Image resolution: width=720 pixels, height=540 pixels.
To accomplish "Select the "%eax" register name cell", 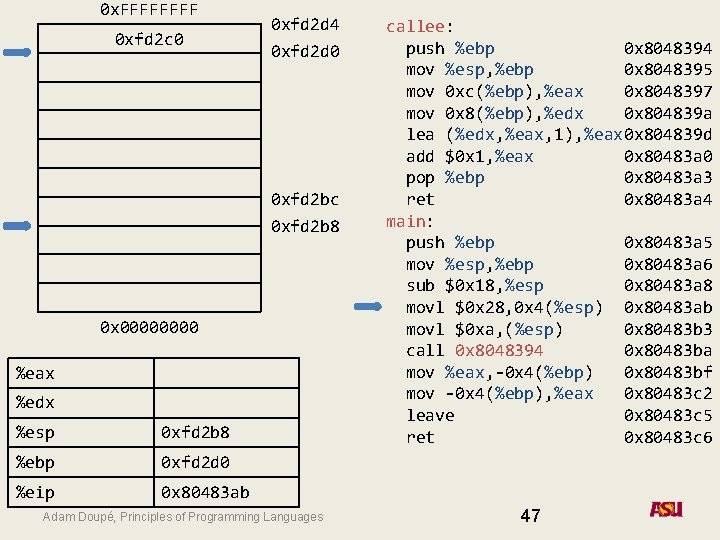I will [x=81, y=373].
